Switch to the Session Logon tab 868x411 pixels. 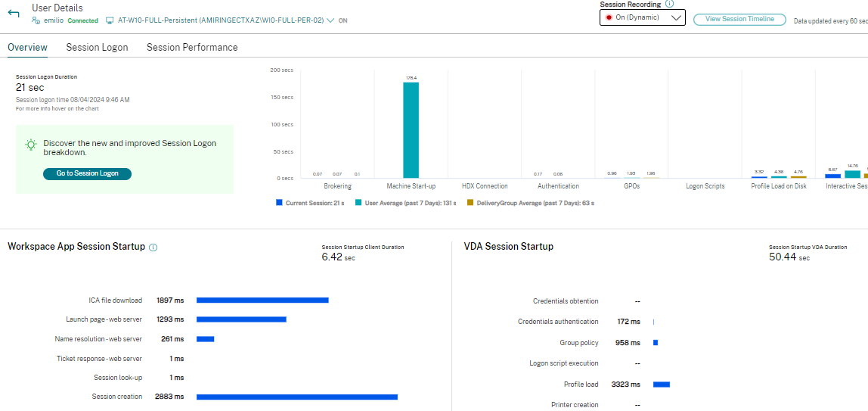pos(97,47)
